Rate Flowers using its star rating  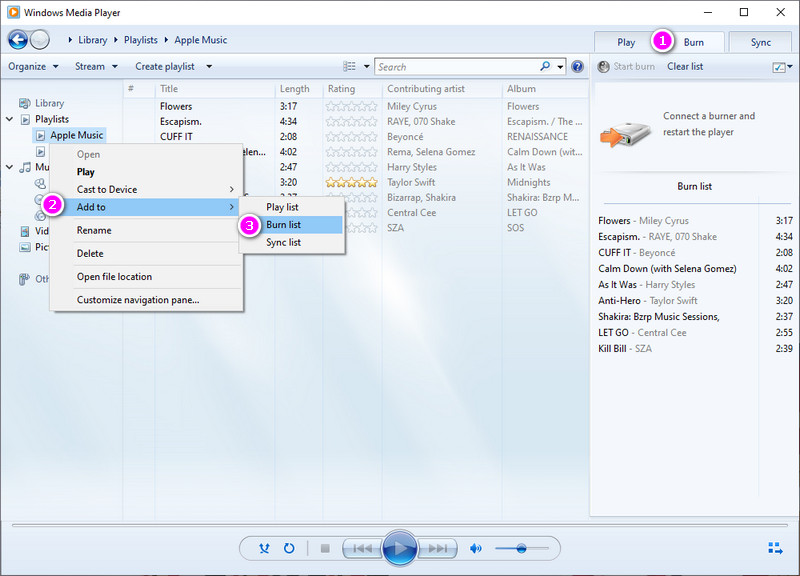[351, 106]
